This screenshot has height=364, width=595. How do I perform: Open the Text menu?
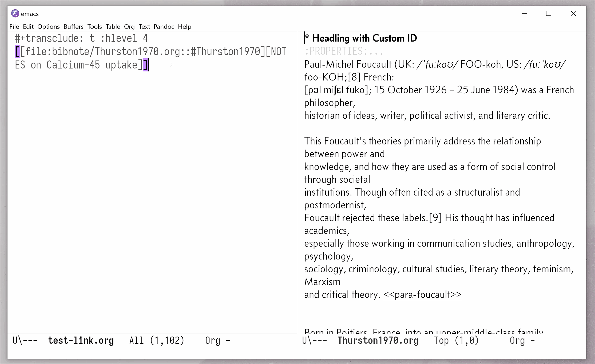pyautogui.click(x=144, y=26)
